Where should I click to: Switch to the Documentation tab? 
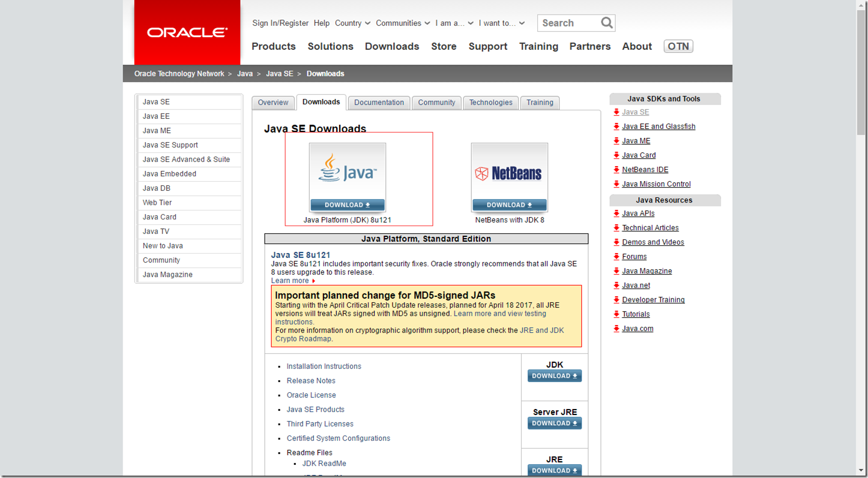click(379, 103)
